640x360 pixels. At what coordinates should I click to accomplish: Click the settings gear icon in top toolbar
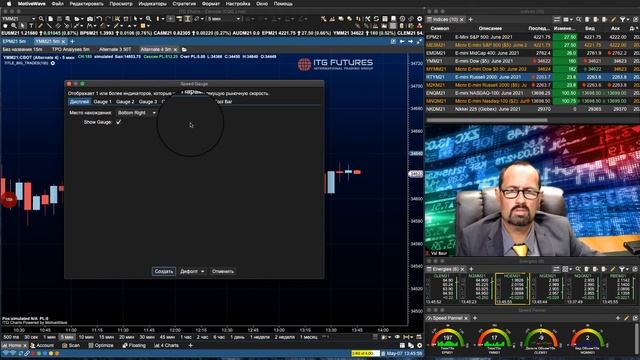(x=419, y=19)
